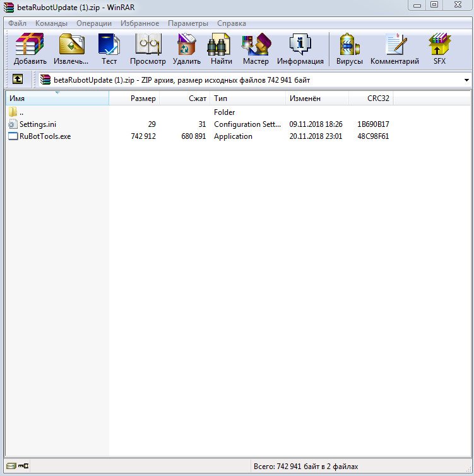Open the Найти (Find) binoculars tool
Viewport: 474px width, 476px height.
click(222, 49)
